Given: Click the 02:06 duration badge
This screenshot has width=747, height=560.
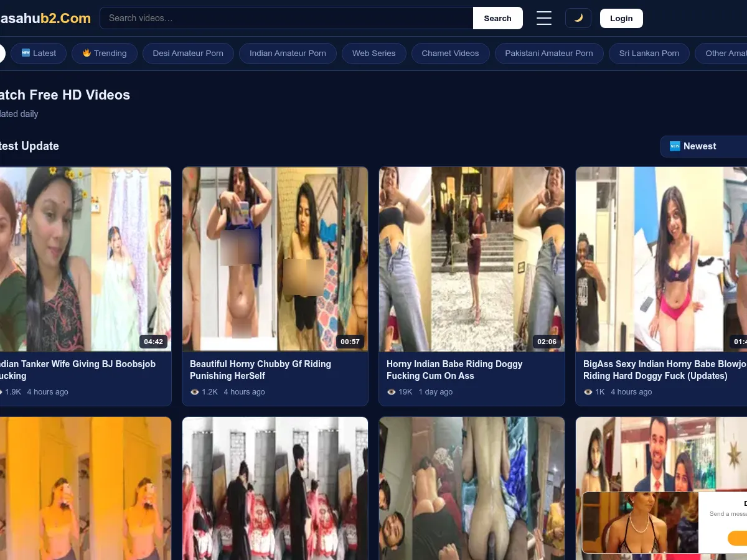Looking at the screenshot, I should point(547,341).
